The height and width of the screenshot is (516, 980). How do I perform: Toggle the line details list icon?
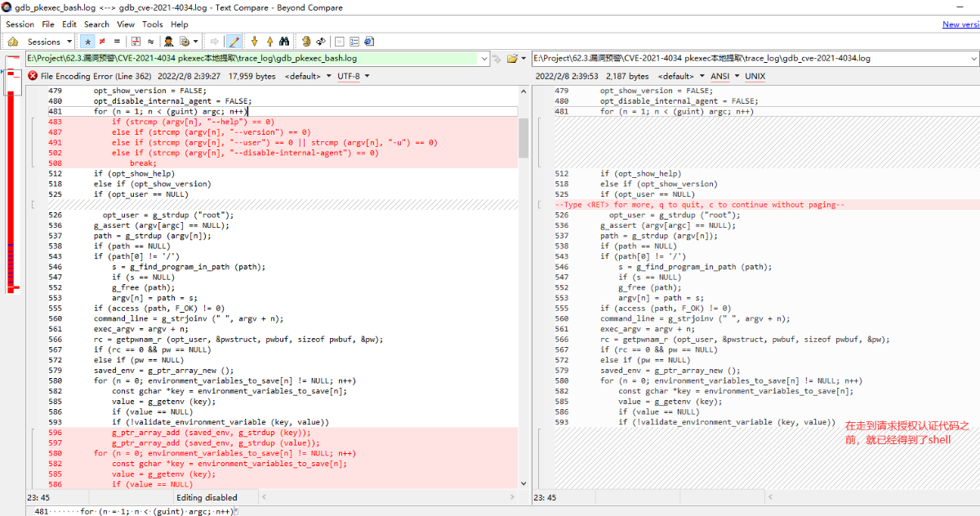pyautogui.click(x=354, y=41)
